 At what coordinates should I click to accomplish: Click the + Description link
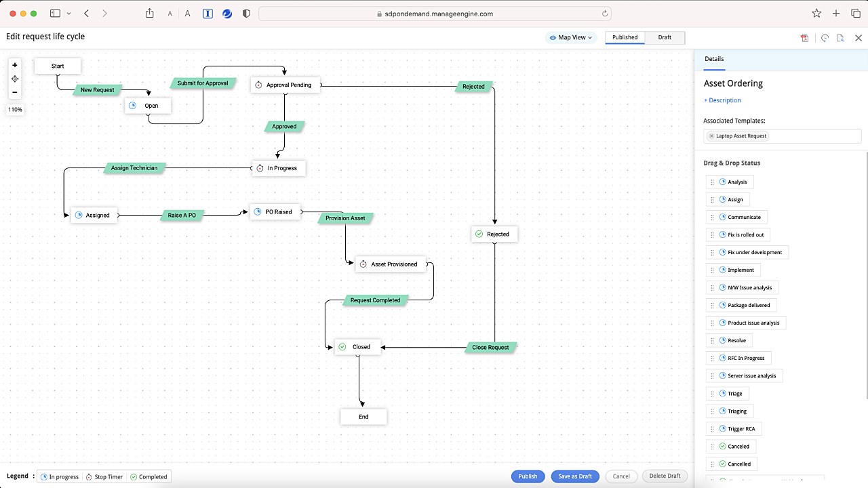tap(722, 100)
